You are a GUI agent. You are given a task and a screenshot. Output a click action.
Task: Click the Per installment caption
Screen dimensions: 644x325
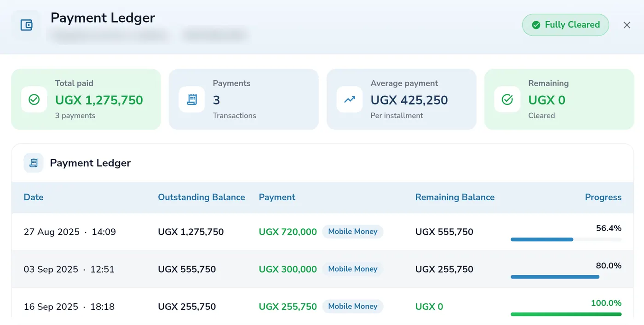point(397,116)
